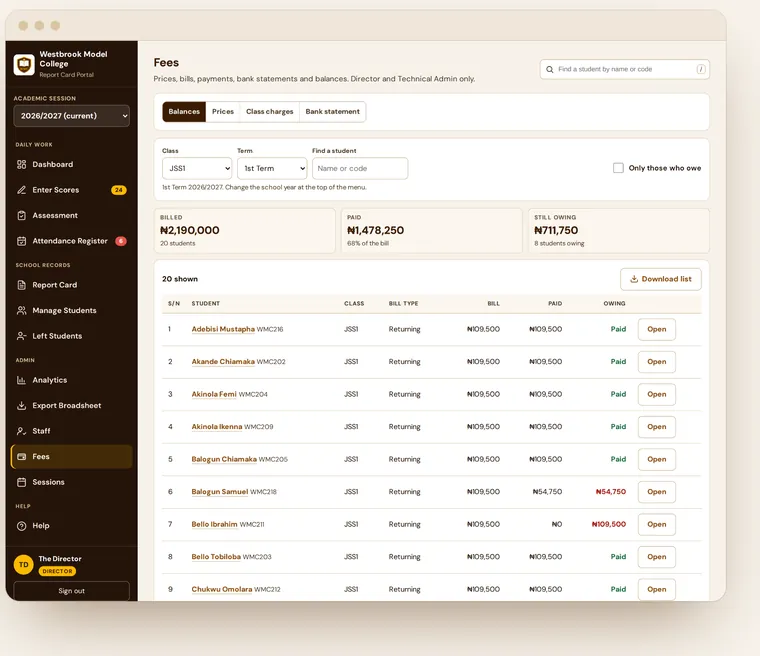The width and height of the screenshot is (760, 656).
Task: Switch to the Bank statement tab
Action: 332,112
